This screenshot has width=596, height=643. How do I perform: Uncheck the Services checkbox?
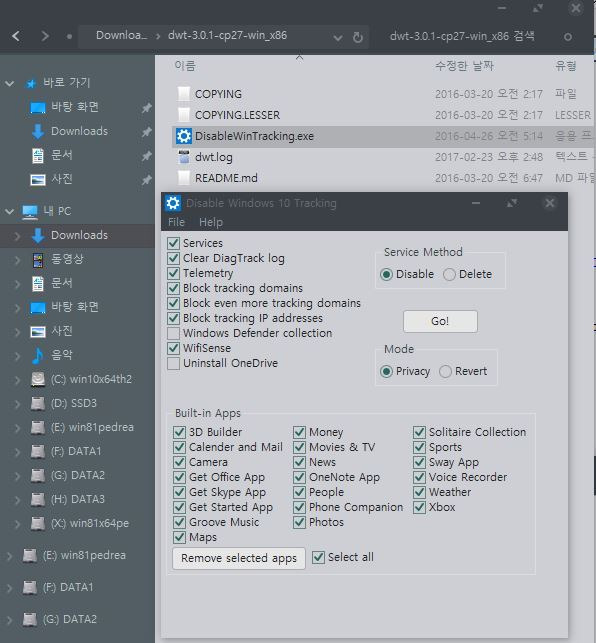click(x=174, y=243)
